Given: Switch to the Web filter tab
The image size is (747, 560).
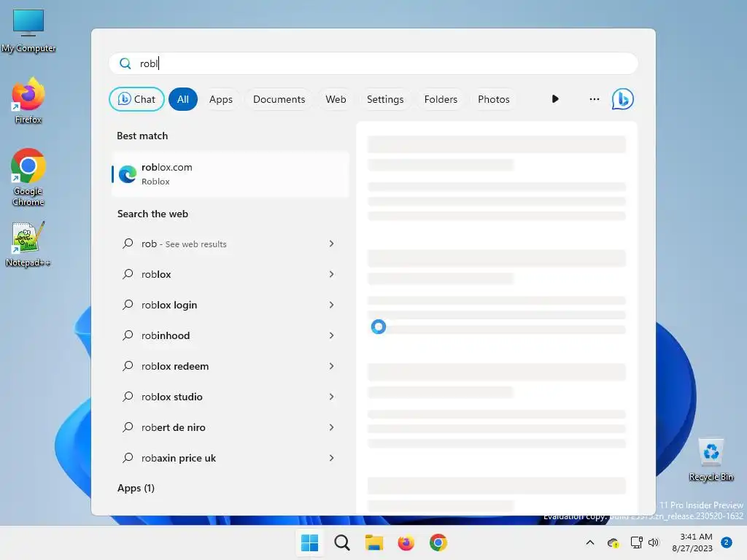Looking at the screenshot, I should (336, 99).
